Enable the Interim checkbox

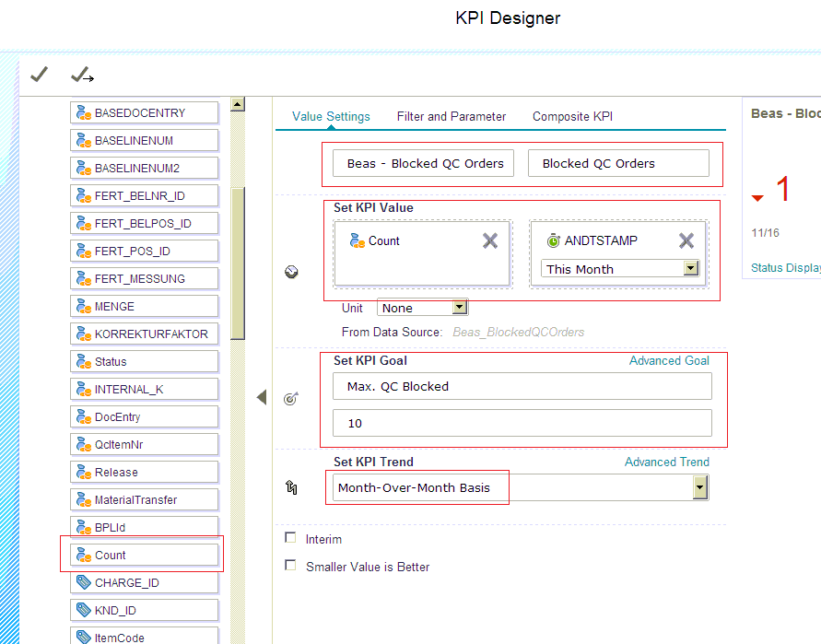point(290,537)
